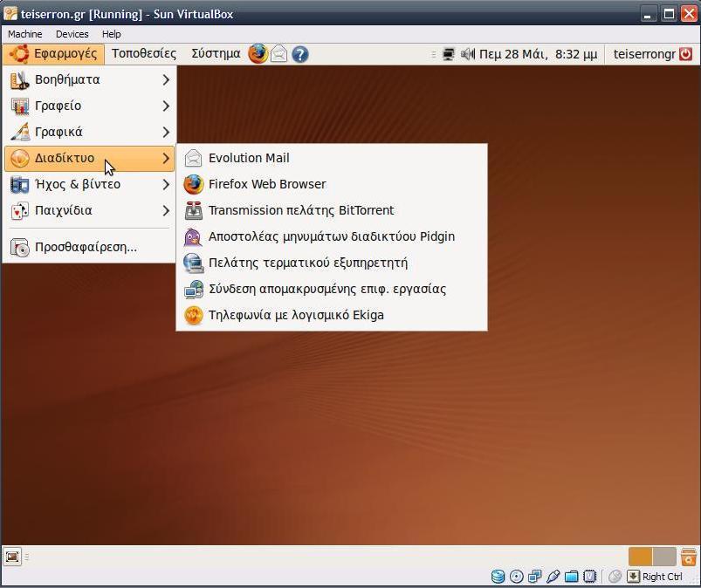701x588 pixels.
Task: Click the Προσθαφαίρεση add/remove software icon
Action: pyautogui.click(x=20, y=248)
